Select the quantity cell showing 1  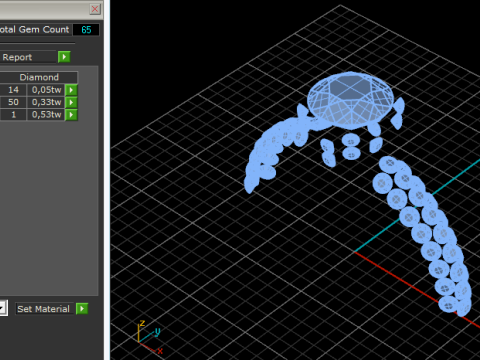(13, 115)
